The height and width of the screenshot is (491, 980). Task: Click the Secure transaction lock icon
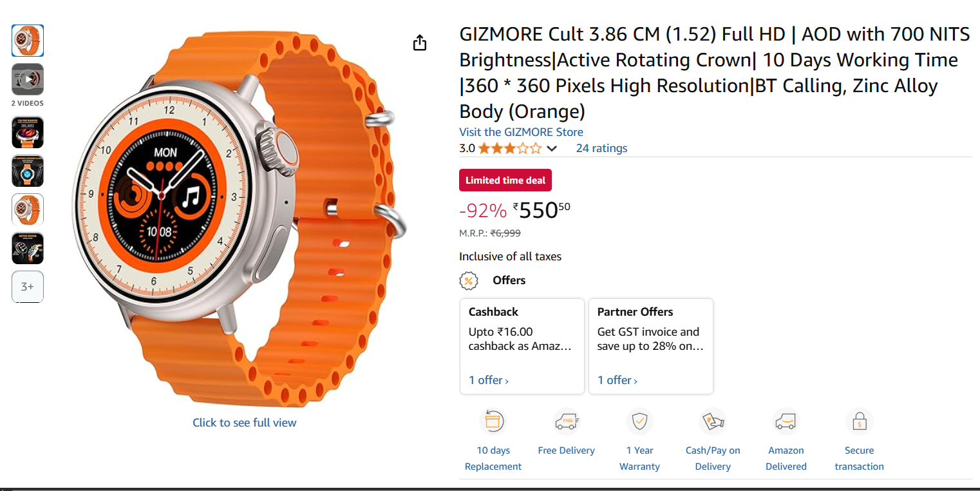click(x=859, y=422)
